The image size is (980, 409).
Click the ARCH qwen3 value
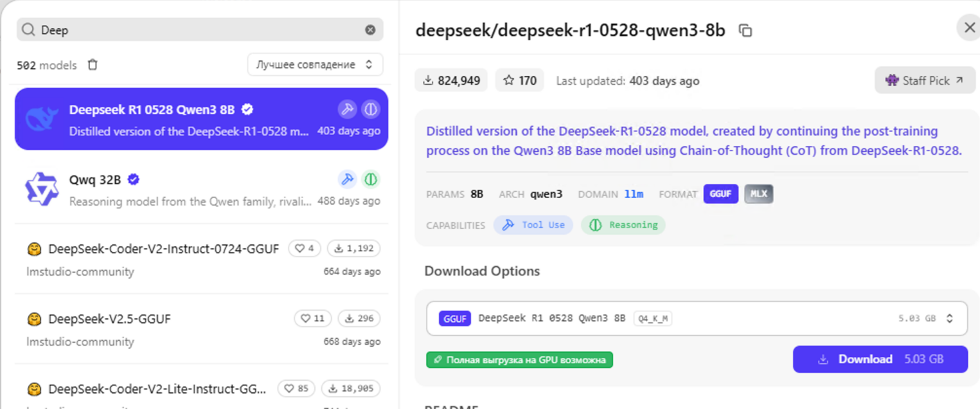(x=546, y=194)
